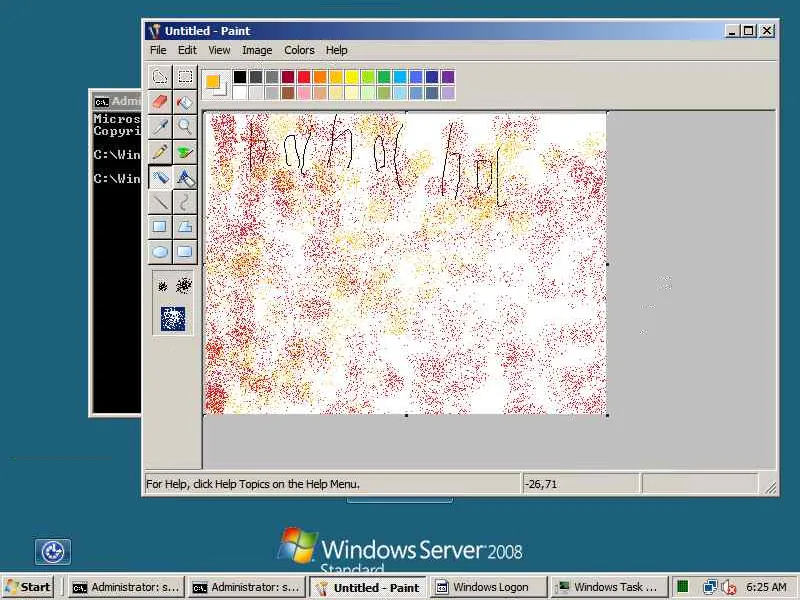Image resolution: width=800 pixels, height=600 pixels.
Task: Pick the large airbrush spray size
Action: (173, 318)
